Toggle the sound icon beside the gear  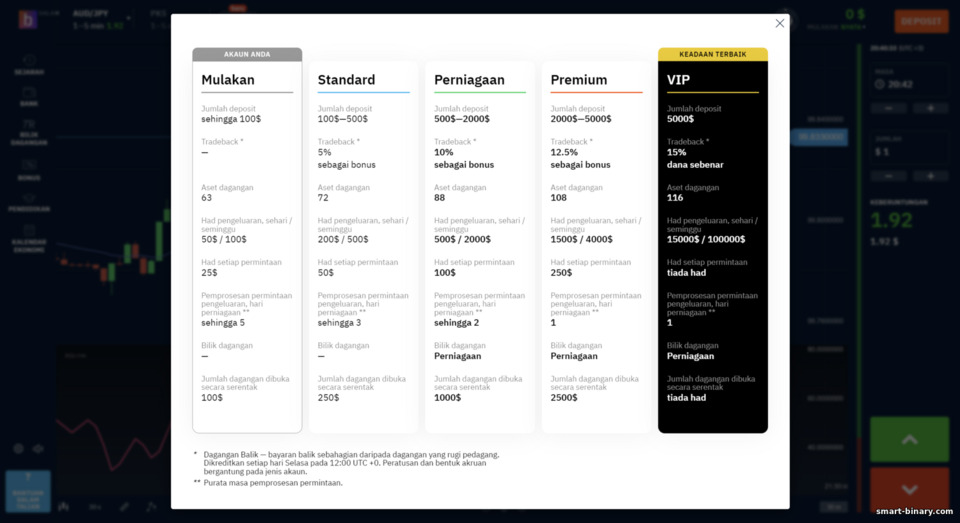point(38,449)
